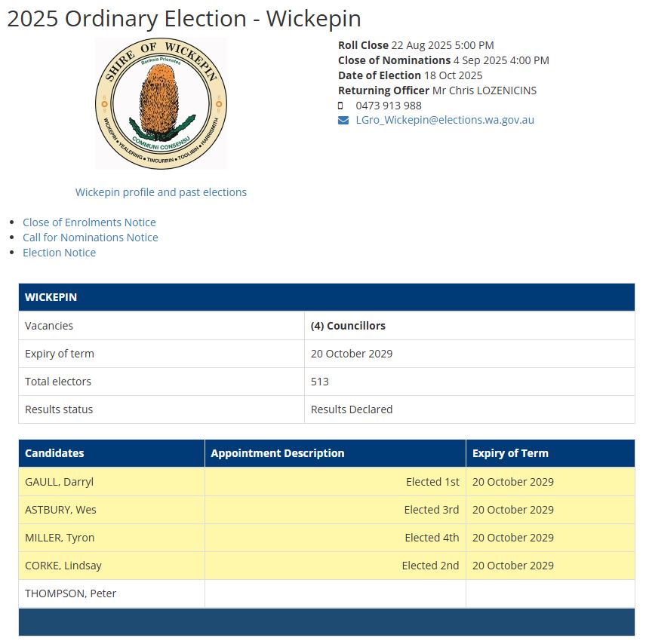Open Wickepin profile and past elections link

(161, 192)
